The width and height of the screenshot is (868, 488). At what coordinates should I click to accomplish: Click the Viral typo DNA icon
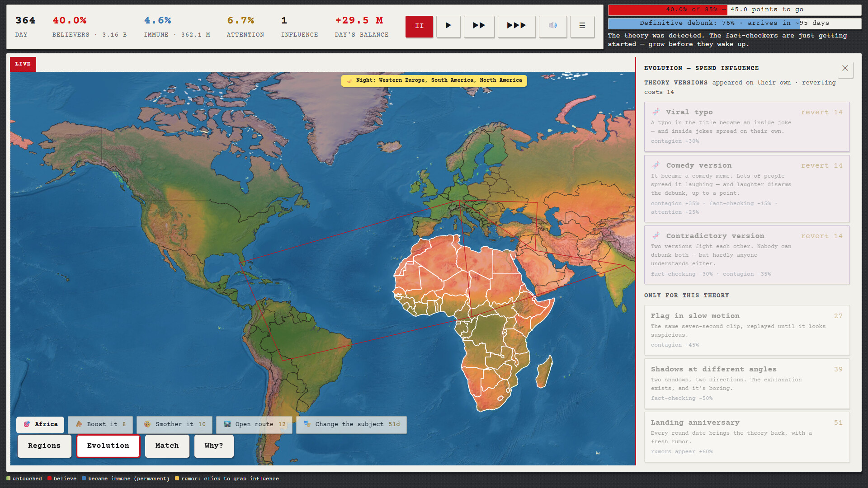[x=656, y=112]
